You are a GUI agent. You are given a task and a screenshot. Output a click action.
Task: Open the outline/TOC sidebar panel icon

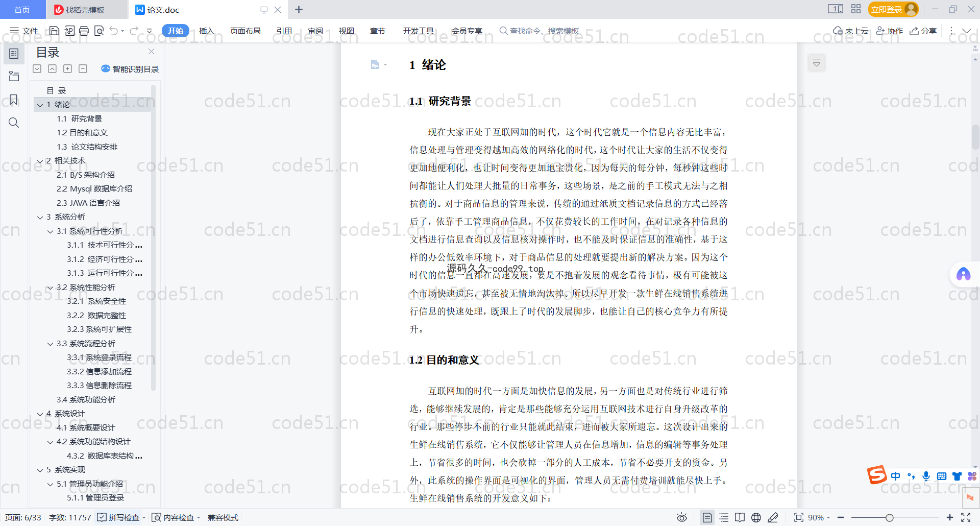point(14,54)
